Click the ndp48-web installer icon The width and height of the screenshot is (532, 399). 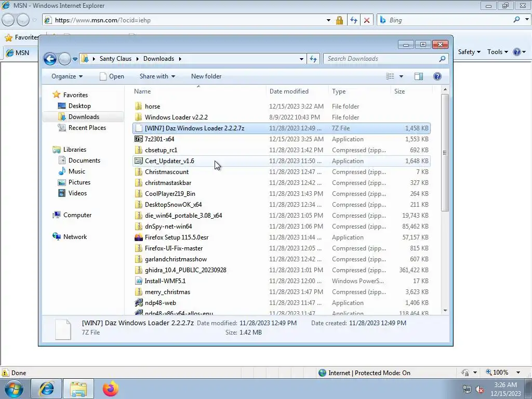coord(138,303)
